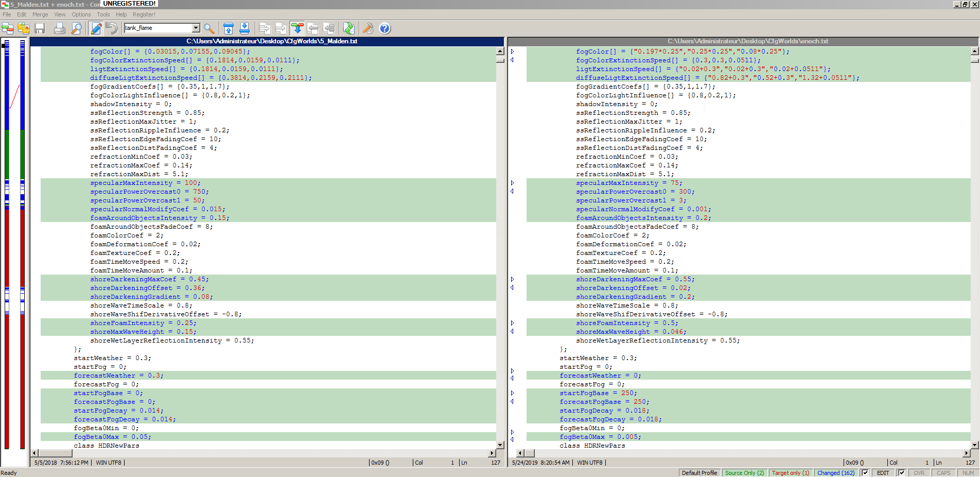Viewport: 980px width, 477px height.
Task: Open the Tools menu
Action: 103,14
